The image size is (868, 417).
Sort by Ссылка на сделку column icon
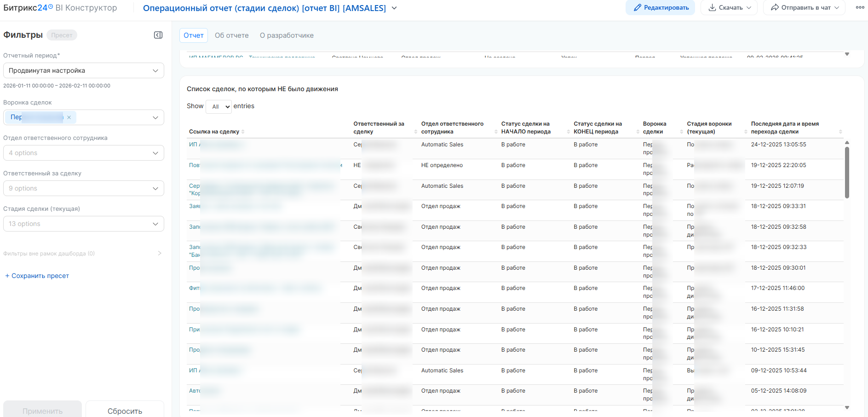(x=243, y=132)
